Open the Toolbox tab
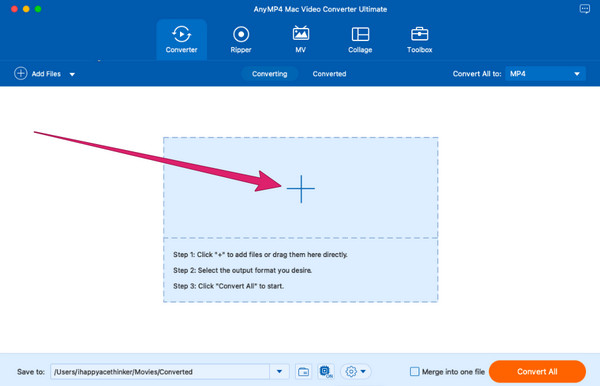600x386 pixels. (419, 40)
